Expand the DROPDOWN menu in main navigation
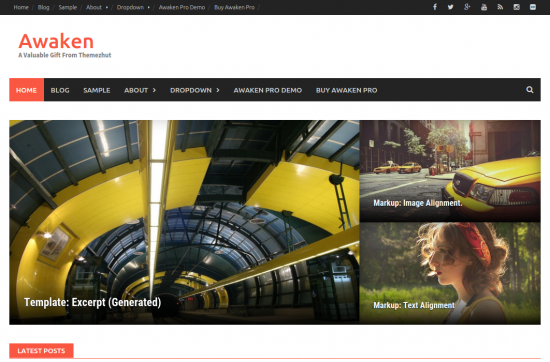550x362 pixels. pyautogui.click(x=195, y=90)
